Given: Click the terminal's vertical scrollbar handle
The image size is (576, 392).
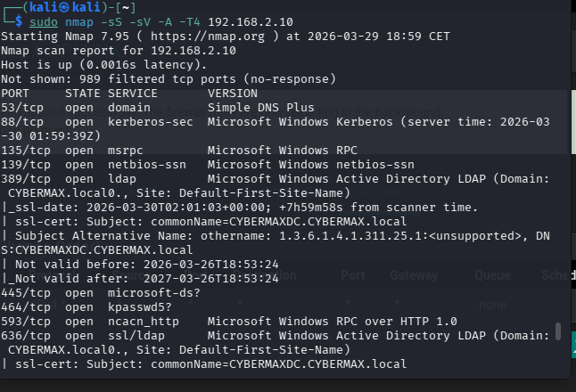Looking at the screenshot, I should pos(558,331).
